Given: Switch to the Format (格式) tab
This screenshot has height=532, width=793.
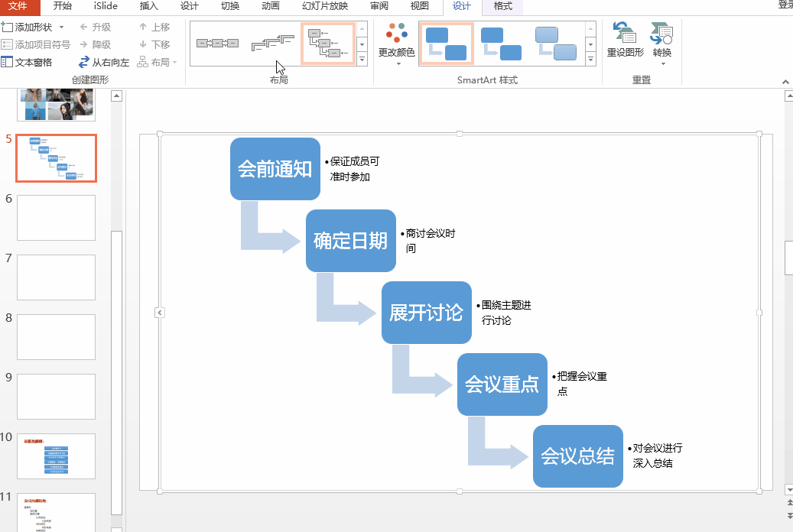Looking at the screenshot, I should [502, 8].
